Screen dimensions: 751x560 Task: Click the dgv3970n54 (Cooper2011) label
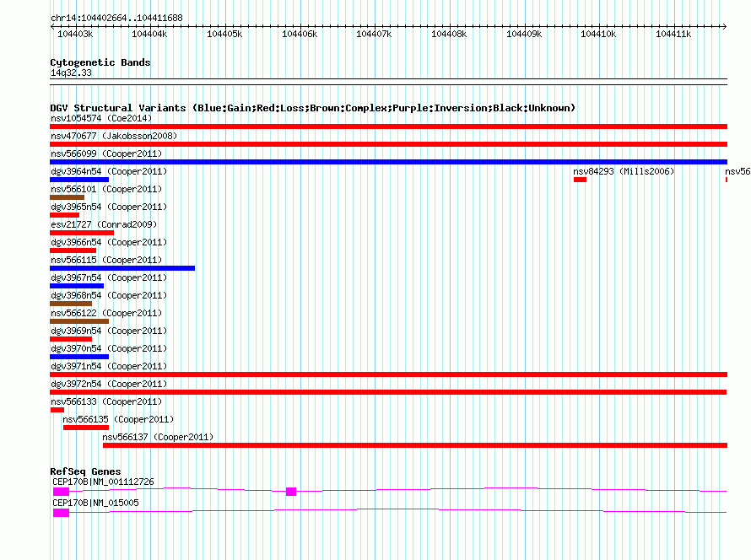coord(109,348)
